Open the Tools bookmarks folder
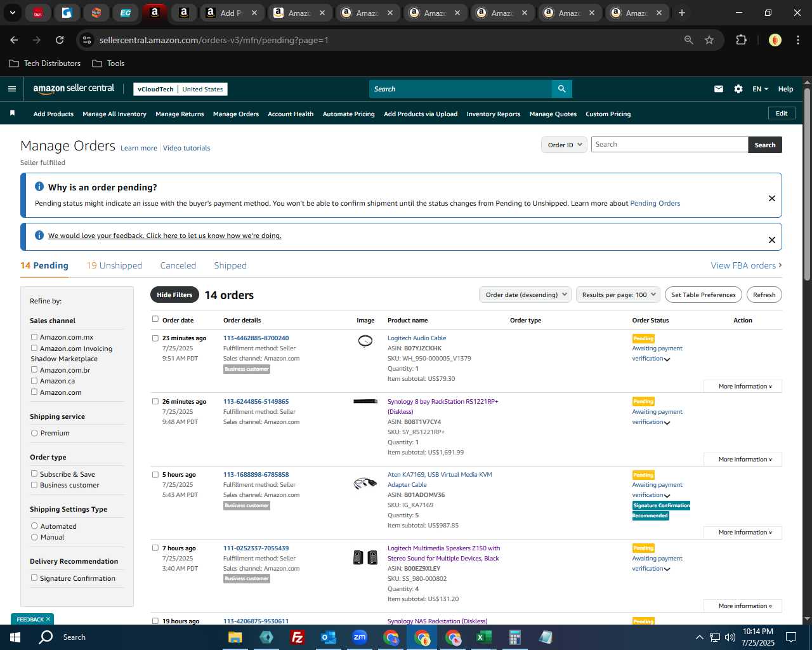The image size is (812, 650). 108,63
